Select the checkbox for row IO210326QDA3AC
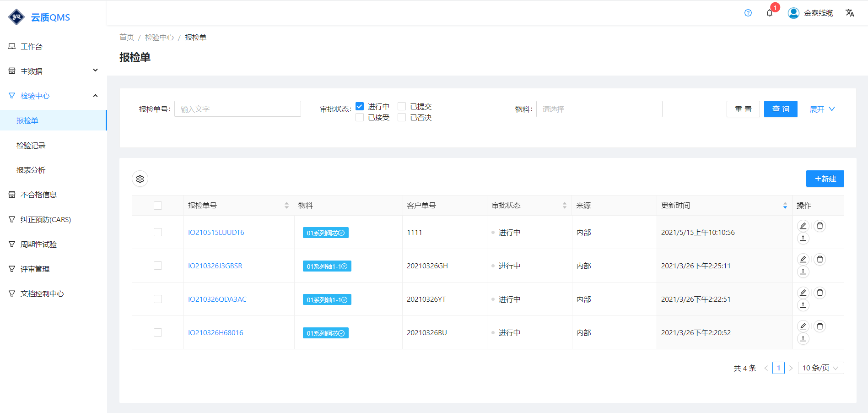Image resolution: width=868 pixels, height=413 pixels. click(158, 299)
